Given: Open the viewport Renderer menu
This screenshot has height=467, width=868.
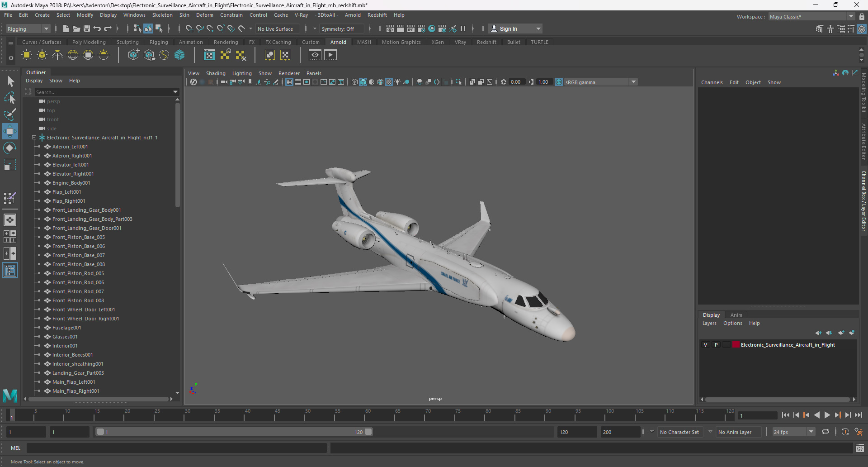Looking at the screenshot, I should tap(289, 73).
